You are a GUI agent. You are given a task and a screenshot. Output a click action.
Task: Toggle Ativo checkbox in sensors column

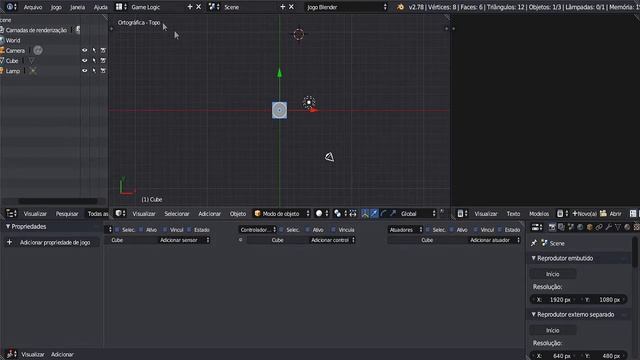141,230
